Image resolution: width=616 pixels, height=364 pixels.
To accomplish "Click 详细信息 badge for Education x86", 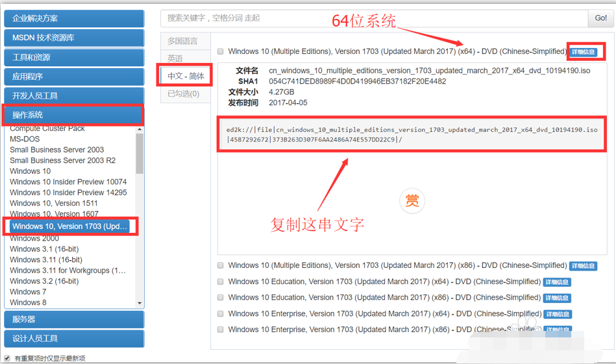I will pos(558,298).
